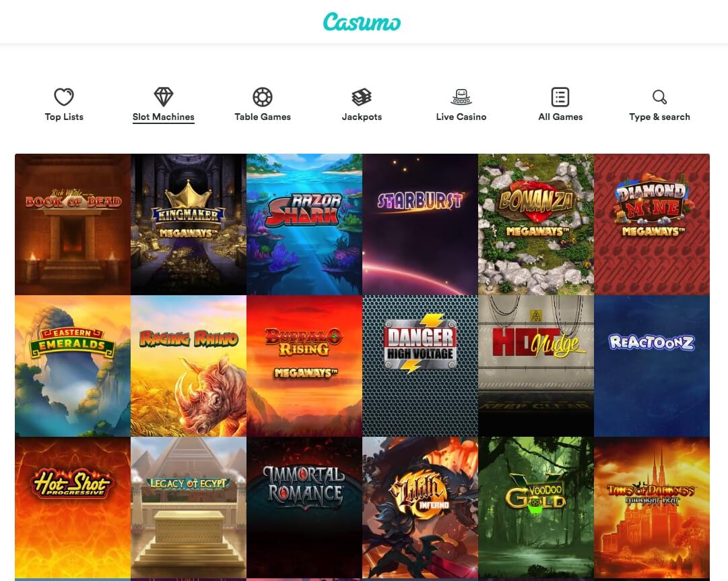Open the Book of Dead game
The image size is (728, 581).
tap(73, 224)
